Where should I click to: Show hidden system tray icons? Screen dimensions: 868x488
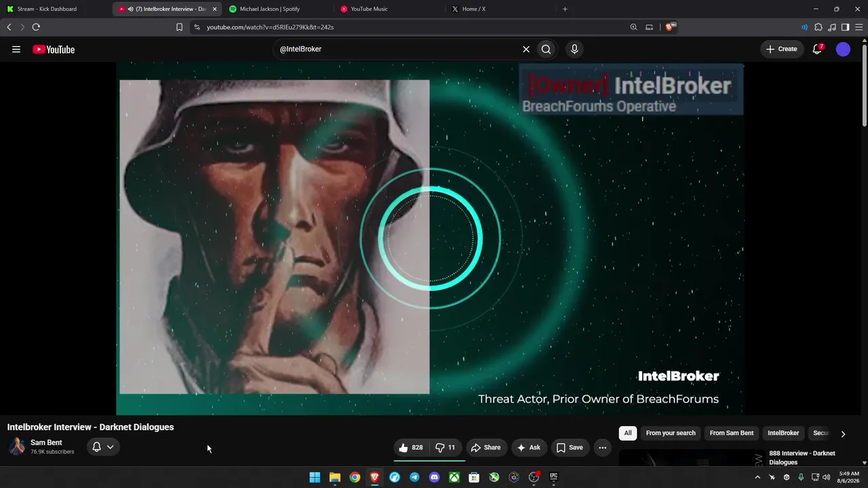(x=757, y=477)
